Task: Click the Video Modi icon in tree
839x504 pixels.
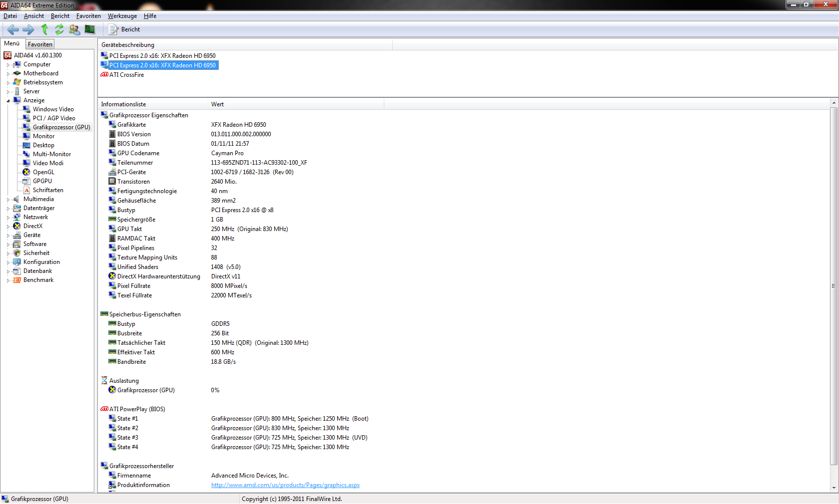Action: [x=26, y=163]
